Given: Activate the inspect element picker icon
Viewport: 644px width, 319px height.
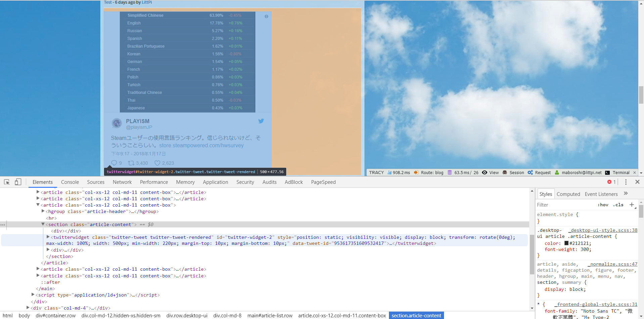Looking at the screenshot, I should 7,182.
